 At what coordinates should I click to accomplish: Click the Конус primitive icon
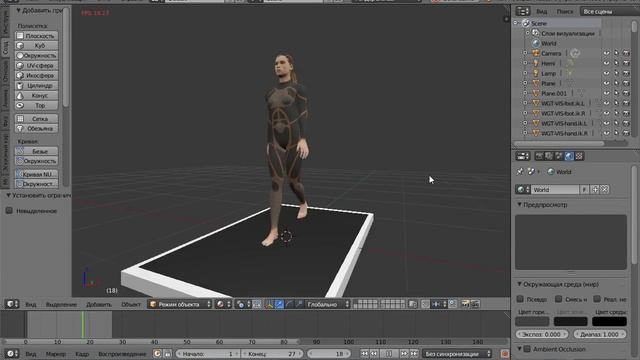20,96
